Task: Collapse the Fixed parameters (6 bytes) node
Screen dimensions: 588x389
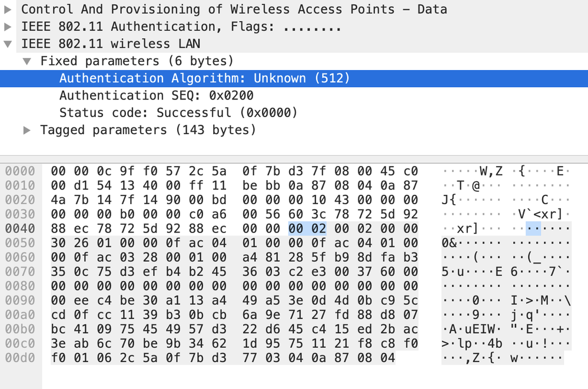Action: 26,61
